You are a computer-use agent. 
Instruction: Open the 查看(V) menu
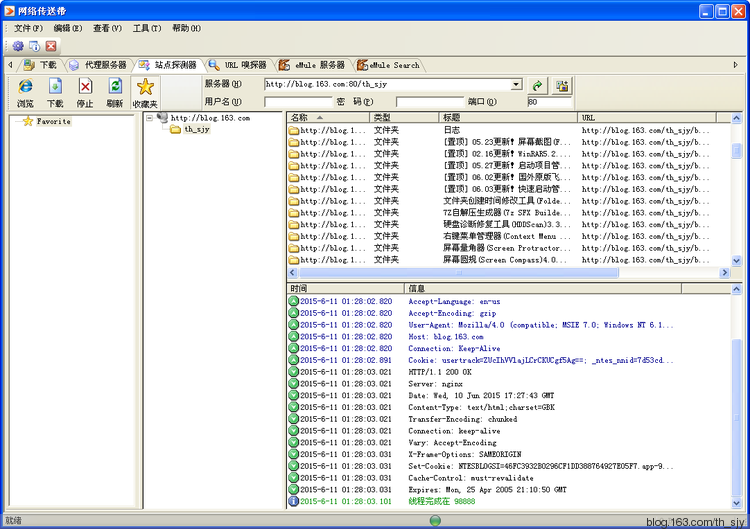tap(108, 28)
